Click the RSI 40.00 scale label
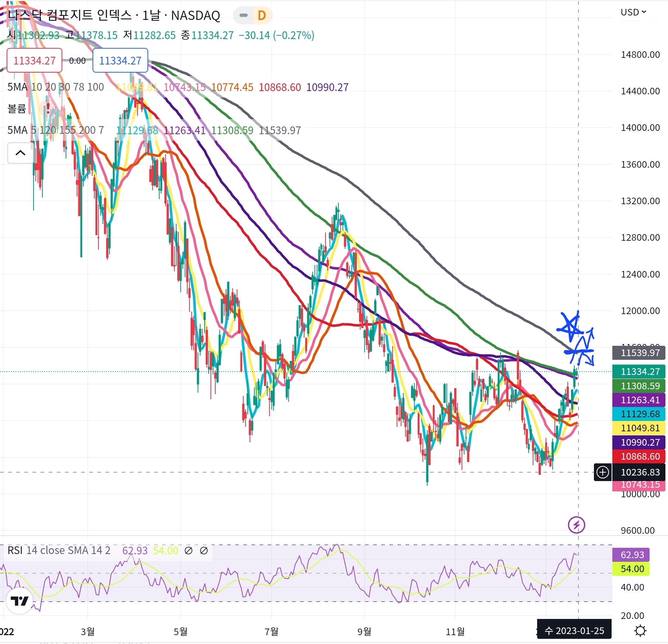This screenshot has height=644, width=668. pyautogui.click(x=632, y=587)
